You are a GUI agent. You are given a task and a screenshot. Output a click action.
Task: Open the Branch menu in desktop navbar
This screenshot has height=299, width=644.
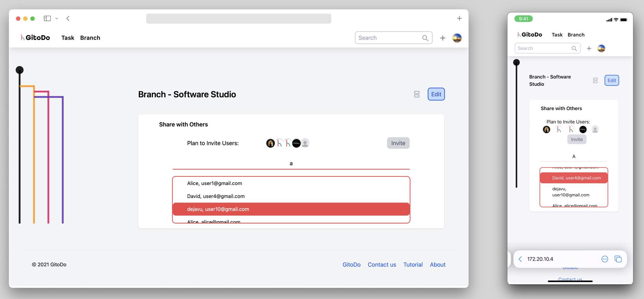[90, 38]
